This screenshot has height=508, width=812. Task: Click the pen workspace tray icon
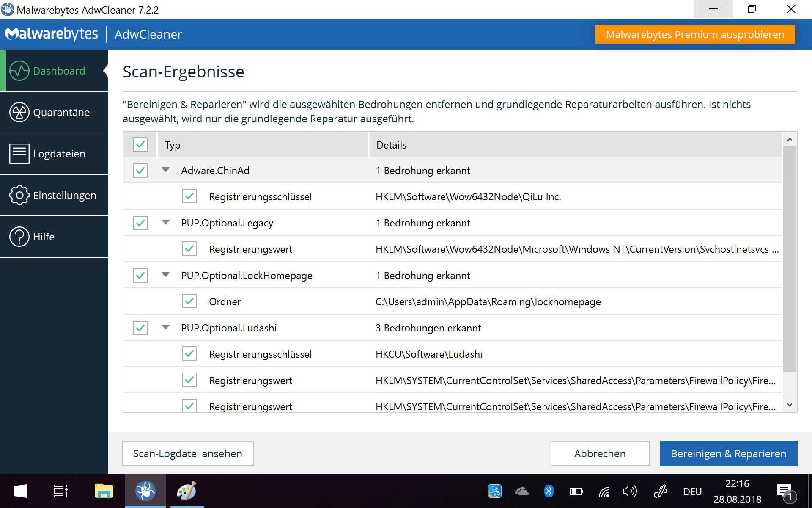661,491
